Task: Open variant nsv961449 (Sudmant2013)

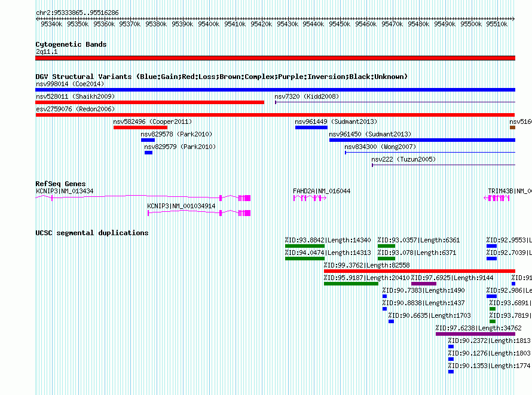Action: (x=336, y=121)
